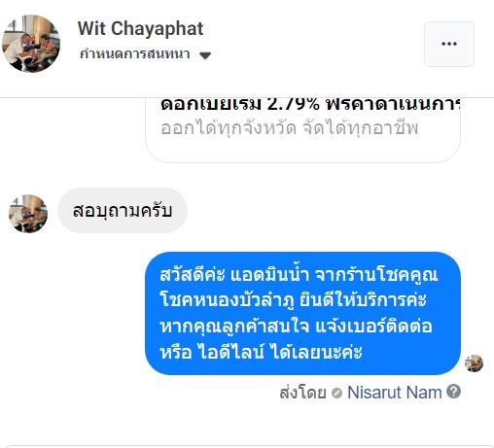Click gray circle icon before Nisarut Nam
Image resolution: width=494 pixels, height=448 pixels.
(x=336, y=394)
